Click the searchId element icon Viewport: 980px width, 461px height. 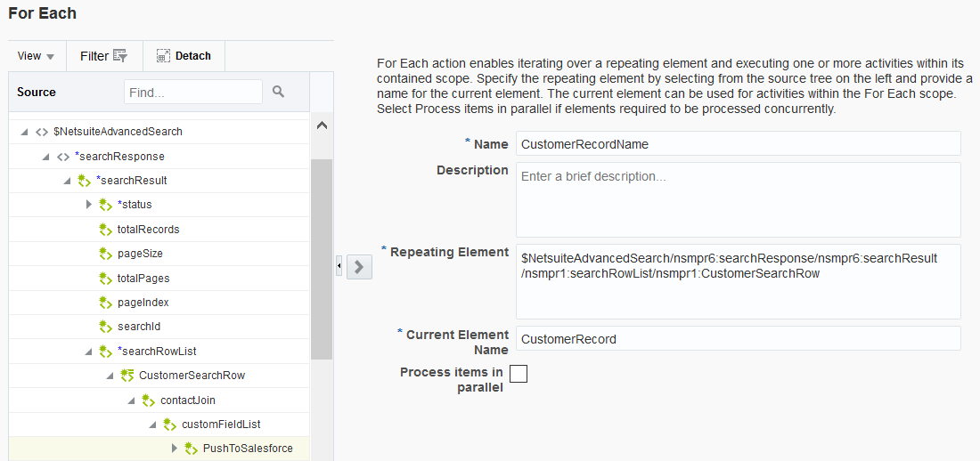click(x=106, y=327)
